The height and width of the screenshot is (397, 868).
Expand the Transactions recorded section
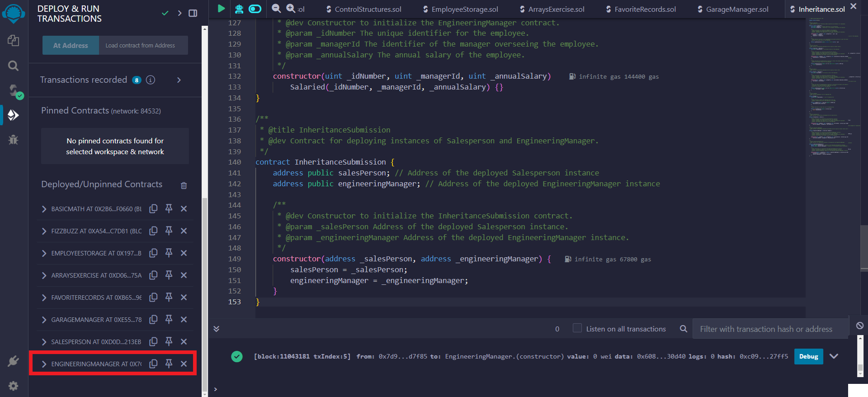coord(179,80)
